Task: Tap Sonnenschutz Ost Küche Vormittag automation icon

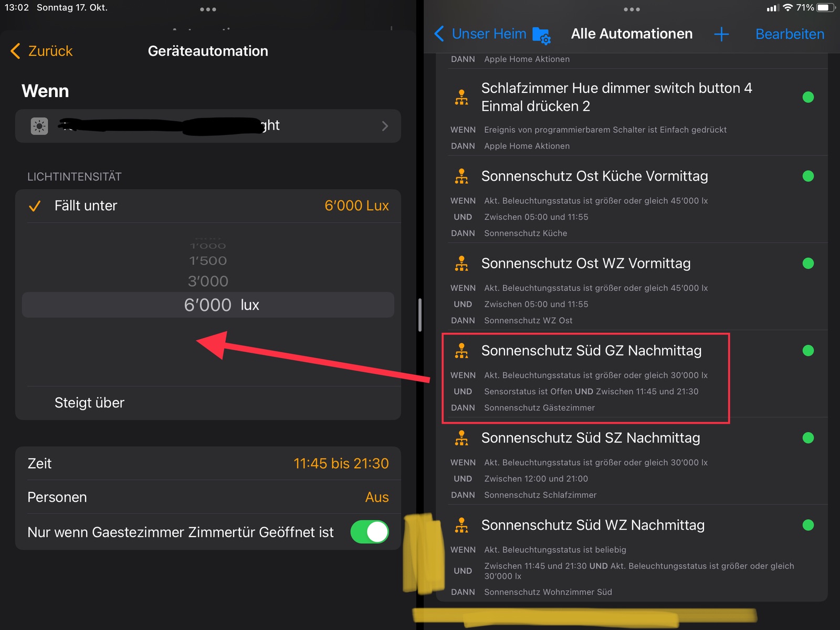Action: 461,176
